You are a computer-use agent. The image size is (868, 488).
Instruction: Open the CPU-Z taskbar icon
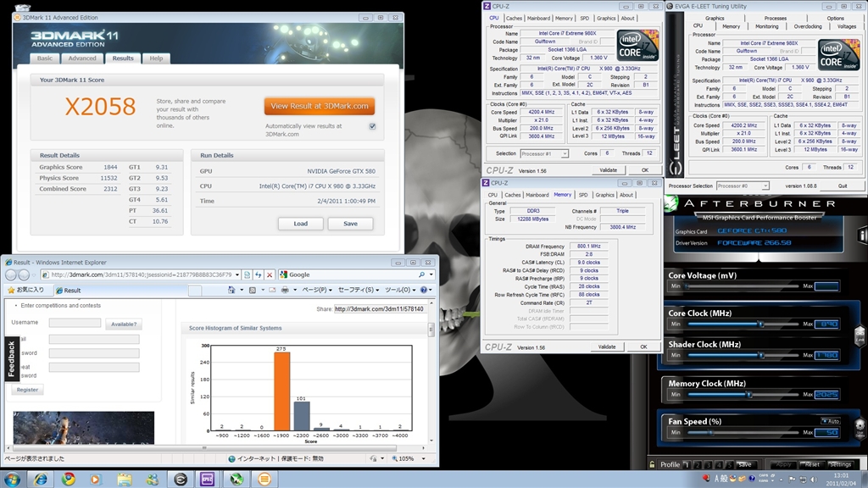pos(207,479)
